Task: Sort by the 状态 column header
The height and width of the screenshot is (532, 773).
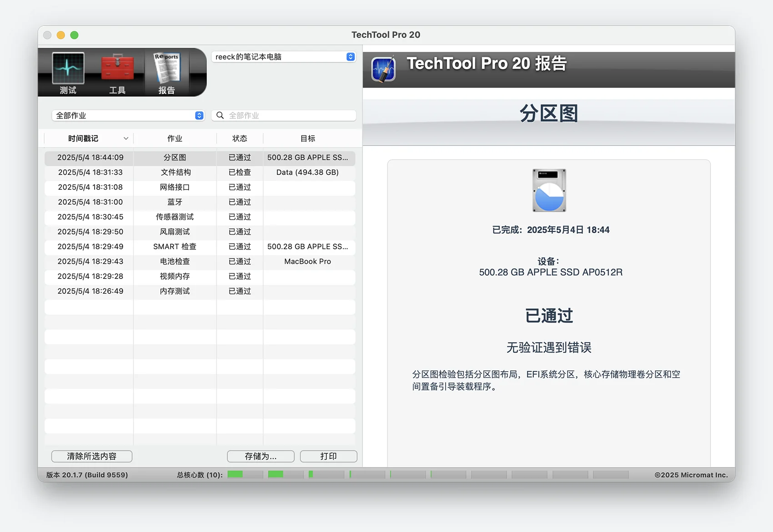Action: [x=240, y=139]
